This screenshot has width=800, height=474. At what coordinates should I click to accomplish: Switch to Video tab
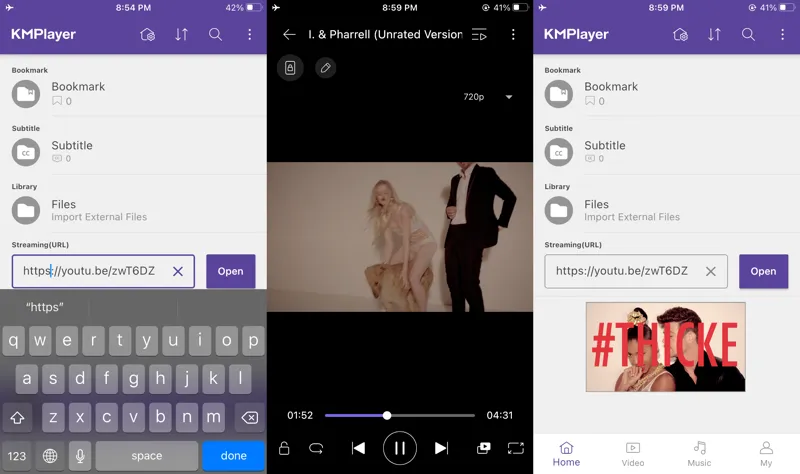coord(633,455)
